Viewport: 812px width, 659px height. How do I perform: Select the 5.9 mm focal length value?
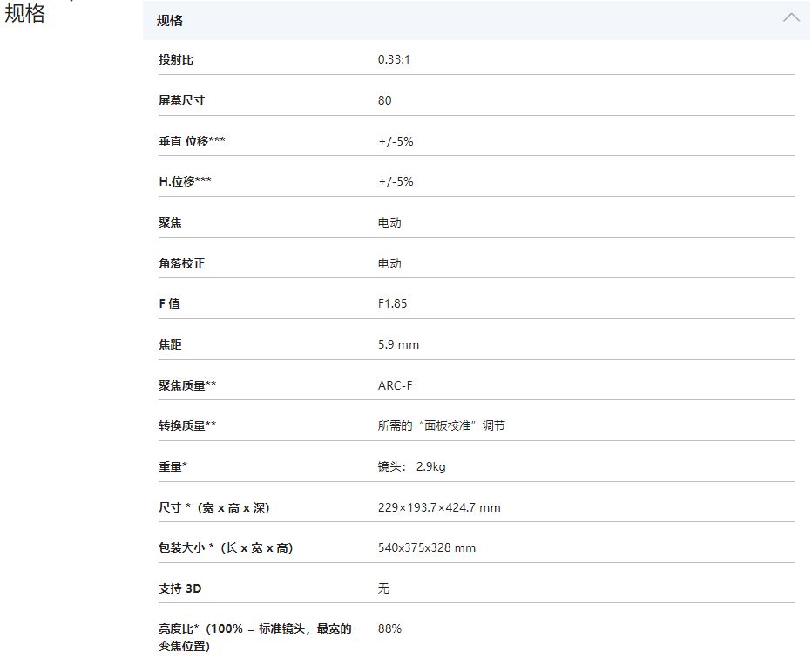pos(398,344)
